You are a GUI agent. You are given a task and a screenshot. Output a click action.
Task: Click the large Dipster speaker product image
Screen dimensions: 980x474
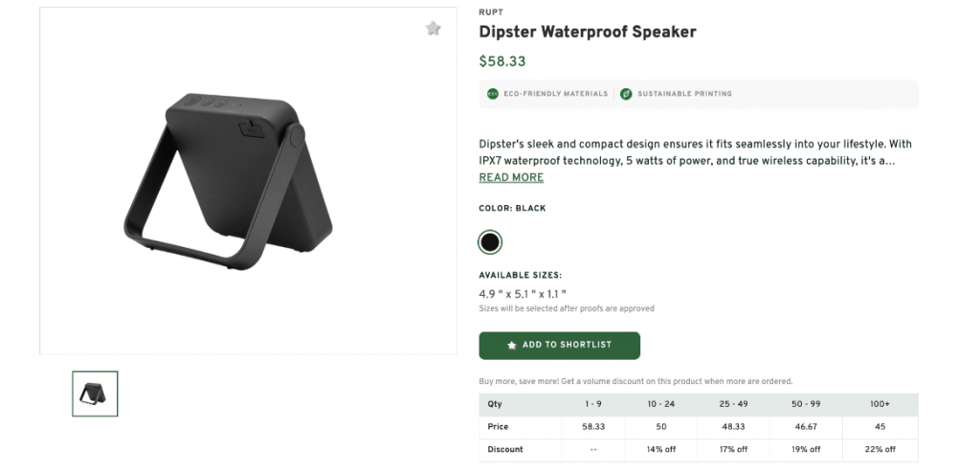click(x=230, y=180)
